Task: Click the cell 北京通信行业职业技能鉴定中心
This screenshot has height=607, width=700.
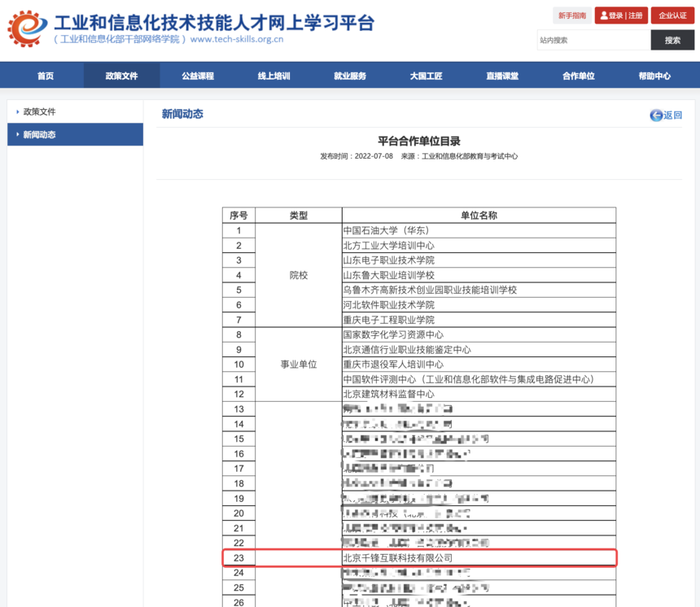Action: click(x=479, y=350)
